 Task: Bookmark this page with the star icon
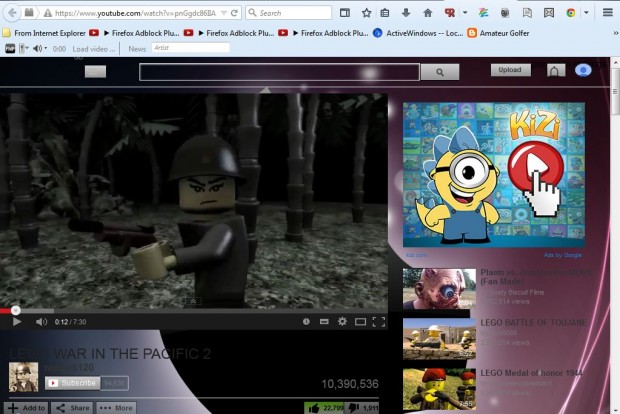click(367, 13)
